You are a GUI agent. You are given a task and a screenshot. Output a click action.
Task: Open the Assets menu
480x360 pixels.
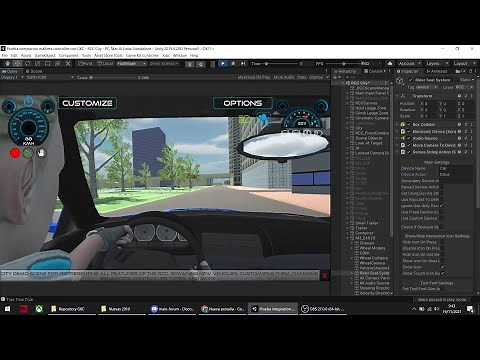tap(26, 55)
